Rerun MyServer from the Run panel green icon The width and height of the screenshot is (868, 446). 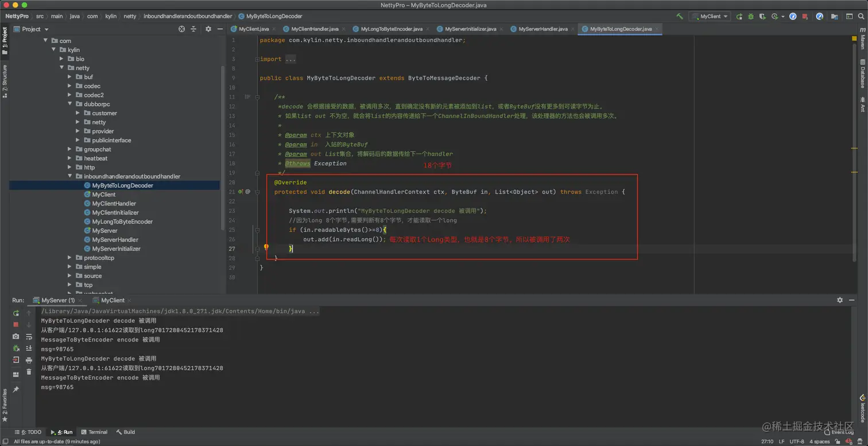point(16,313)
